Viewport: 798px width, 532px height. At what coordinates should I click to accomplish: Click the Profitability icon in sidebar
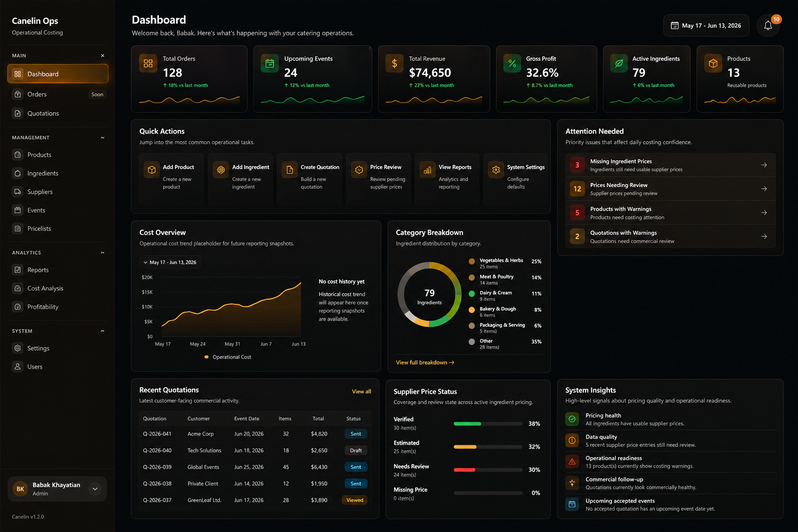[x=18, y=307]
